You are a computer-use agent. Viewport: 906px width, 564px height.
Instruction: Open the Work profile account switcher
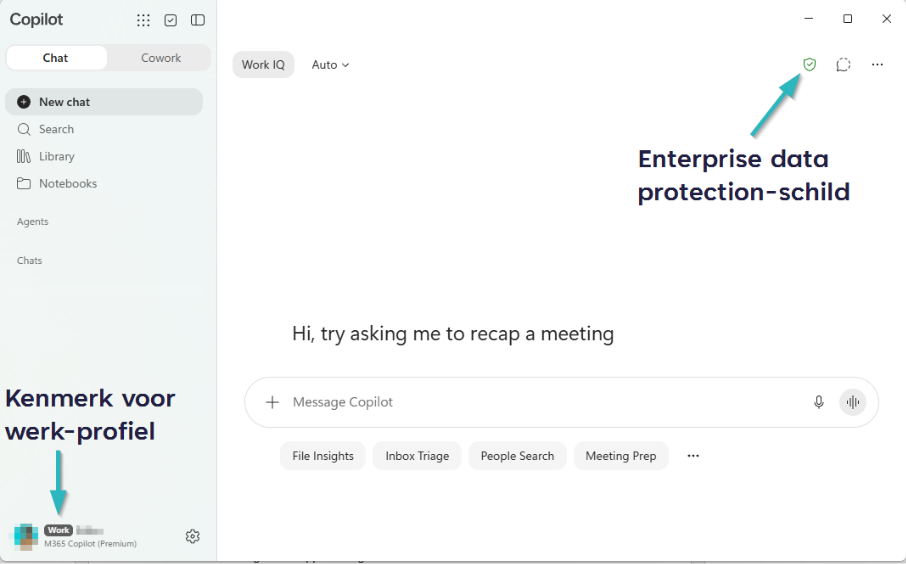75,536
